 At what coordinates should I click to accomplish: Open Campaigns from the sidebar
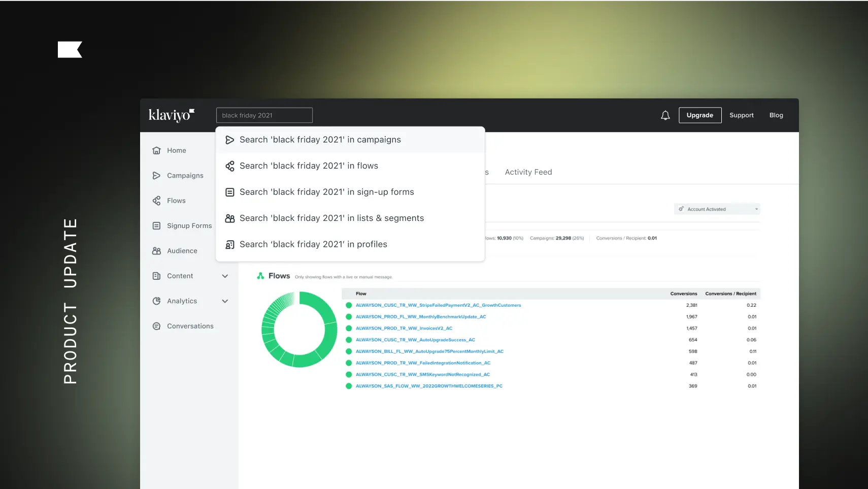(185, 176)
